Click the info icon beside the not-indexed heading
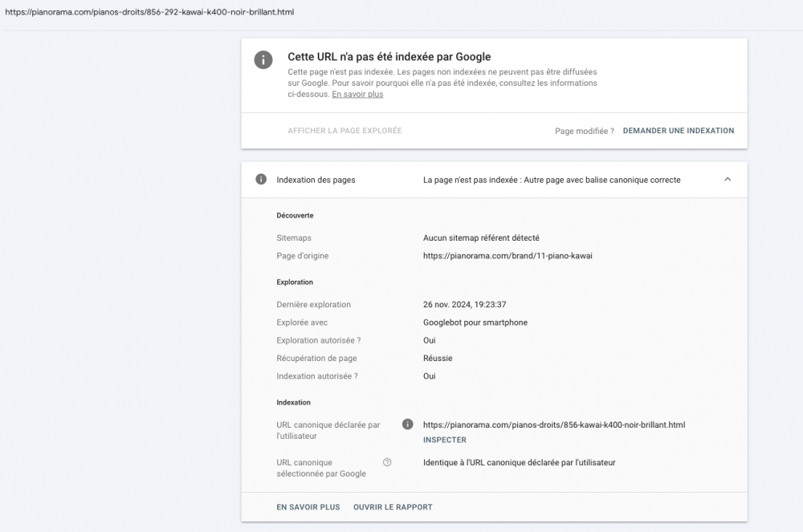The width and height of the screenshot is (803, 532). point(263,59)
